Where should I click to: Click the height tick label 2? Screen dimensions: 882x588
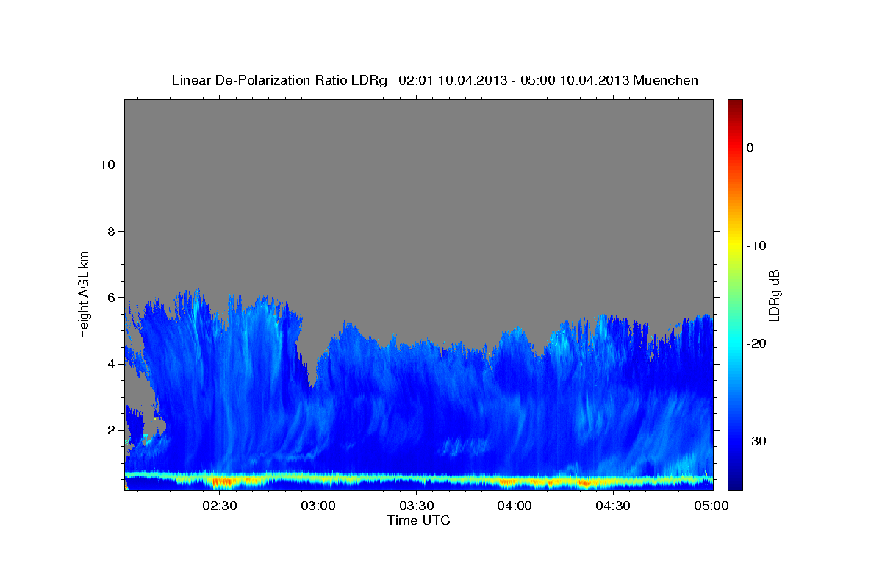pos(110,430)
